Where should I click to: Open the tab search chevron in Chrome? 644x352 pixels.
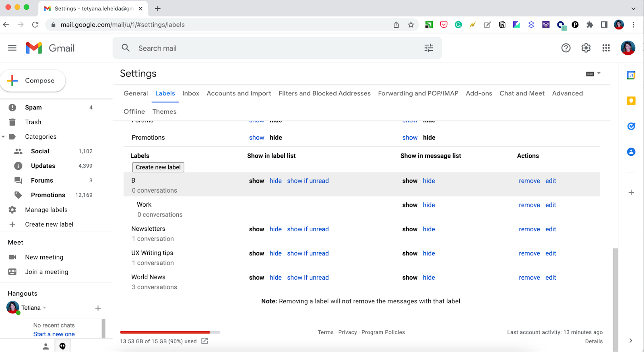click(x=633, y=8)
